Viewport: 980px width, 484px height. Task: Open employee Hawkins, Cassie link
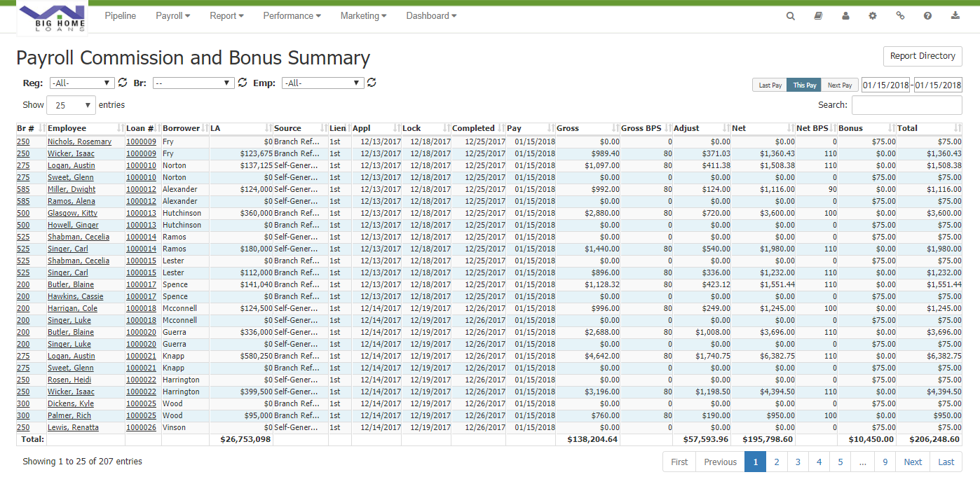(x=75, y=297)
